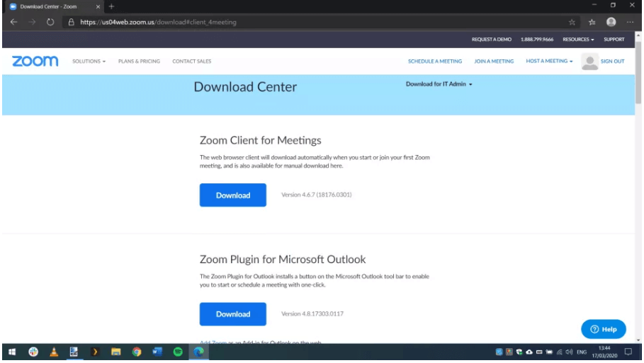This screenshot has height=363, width=644.
Task: Click Schedule a Meeting
Action: click(x=434, y=61)
